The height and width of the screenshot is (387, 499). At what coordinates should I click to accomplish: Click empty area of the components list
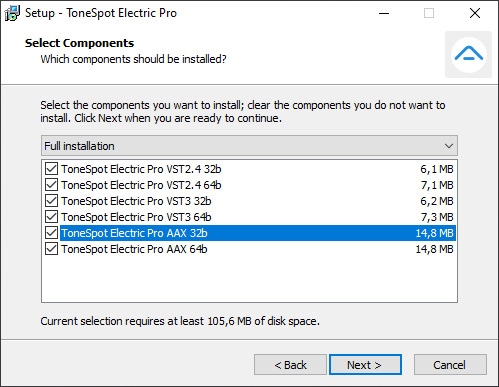[249, 279]
